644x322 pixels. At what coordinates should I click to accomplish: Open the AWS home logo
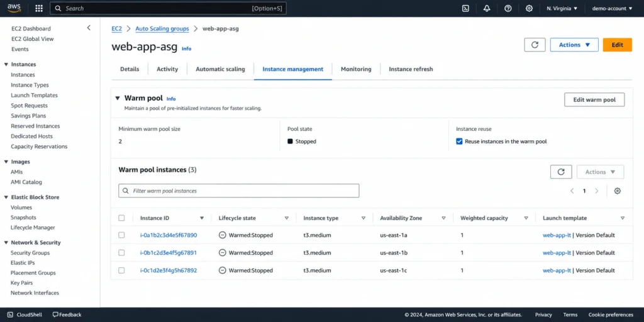click(14, 8)
